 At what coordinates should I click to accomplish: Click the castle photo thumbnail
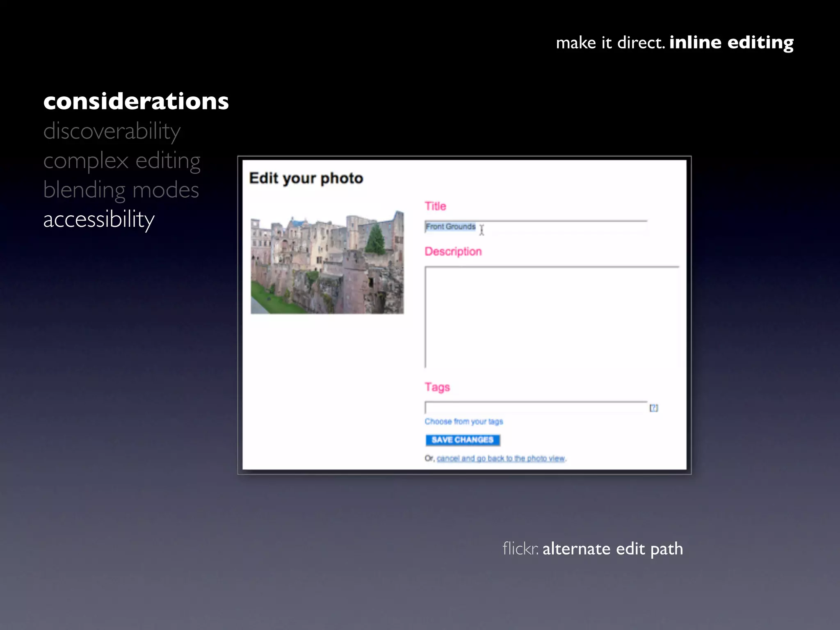327,262
